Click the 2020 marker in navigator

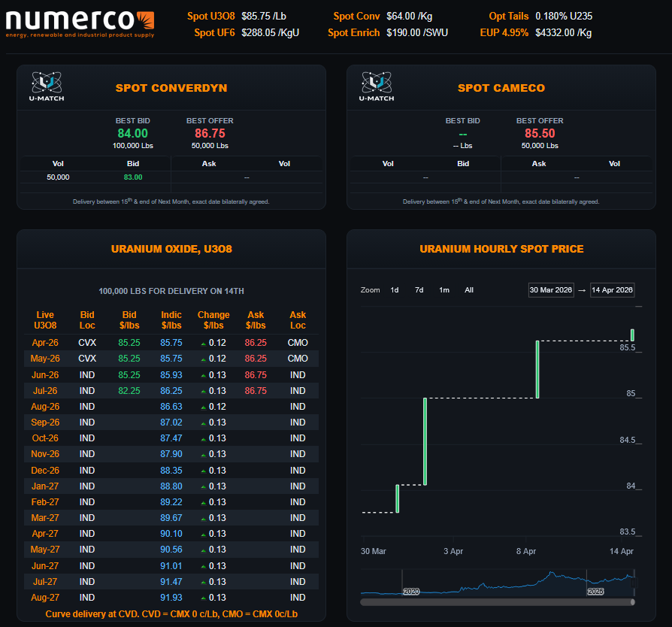click(411, 592)
